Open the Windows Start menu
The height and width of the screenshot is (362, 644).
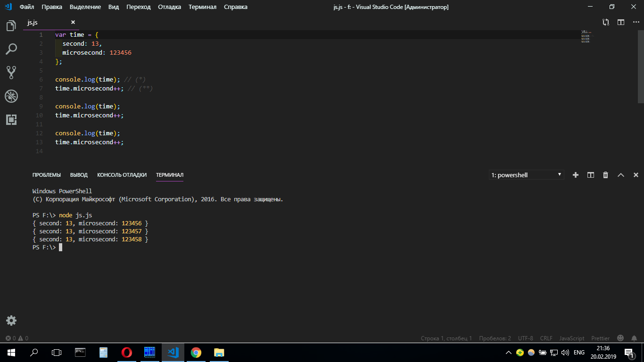11,353
